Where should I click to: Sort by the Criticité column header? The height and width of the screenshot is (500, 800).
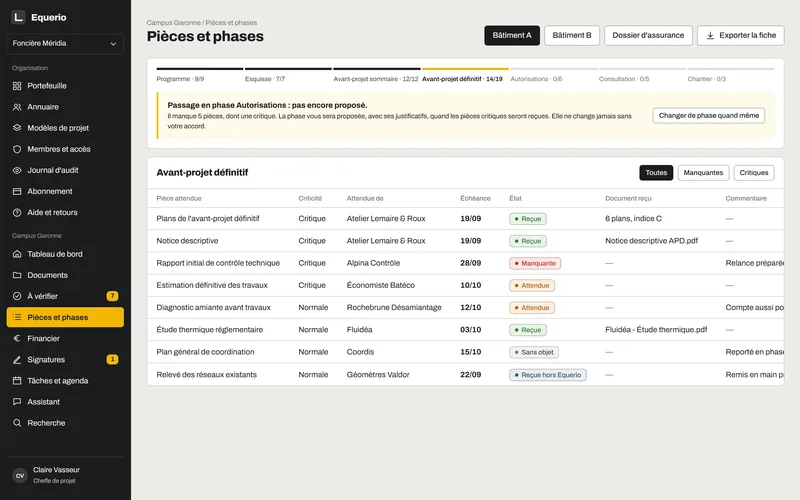pyautogui.click(x=310, y=198)
